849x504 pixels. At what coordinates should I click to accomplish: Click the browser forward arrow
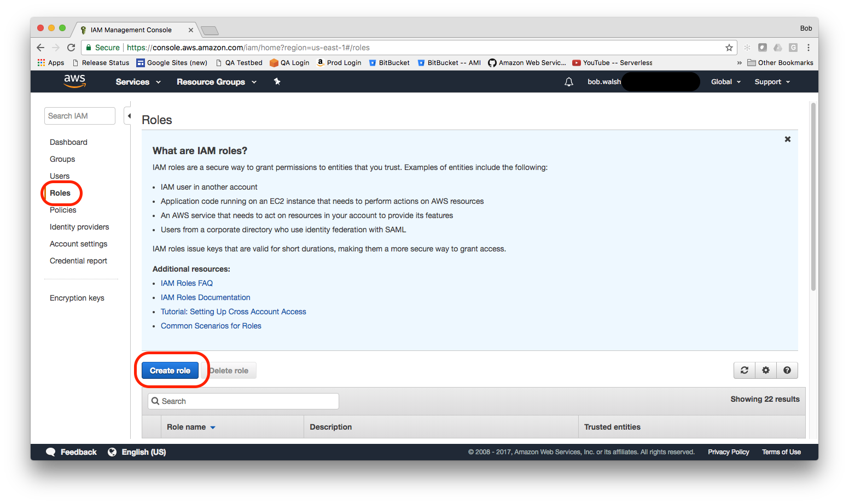(55, 48)
